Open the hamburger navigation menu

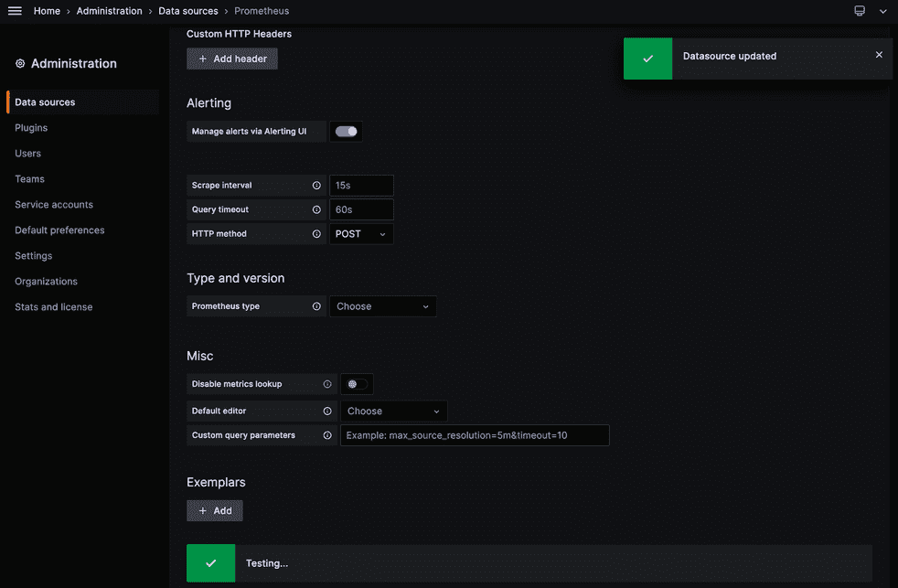(15, 11)
